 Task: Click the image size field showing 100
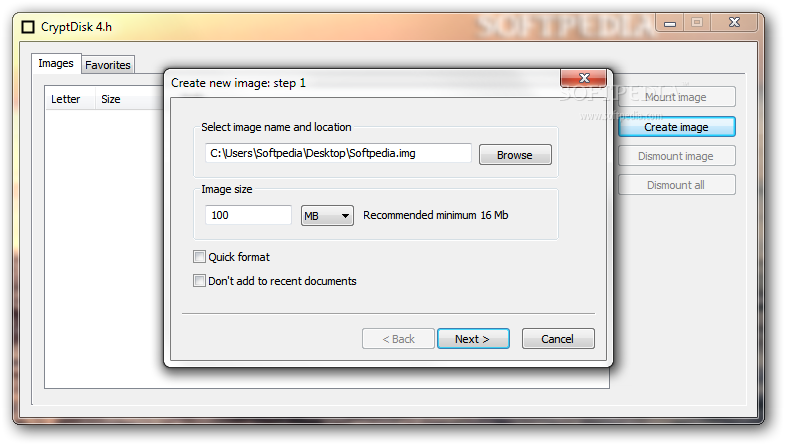tap(248, 215)
